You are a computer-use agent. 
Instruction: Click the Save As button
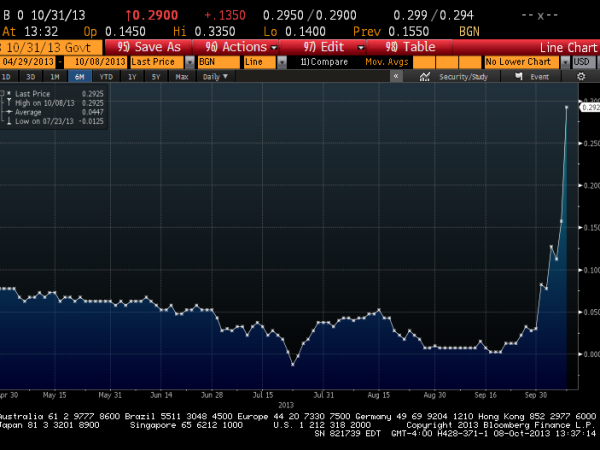click(x=150, y=47)
